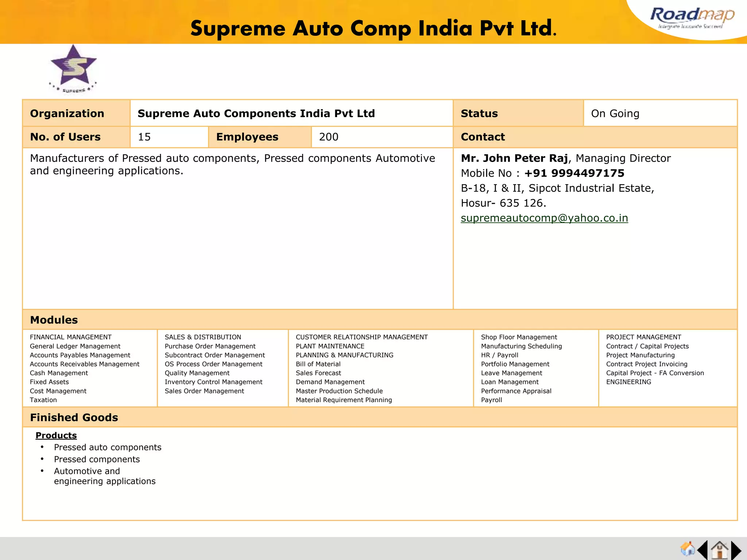The height and width of the screenshot is (560, 747).
Task: Click Inventory Control Management
Action: (213, 382)
